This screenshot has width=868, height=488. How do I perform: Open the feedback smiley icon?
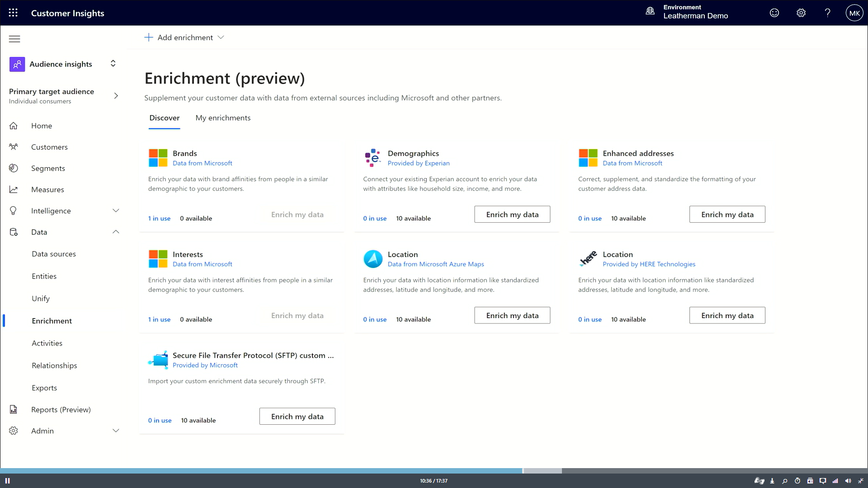point(774,13)
